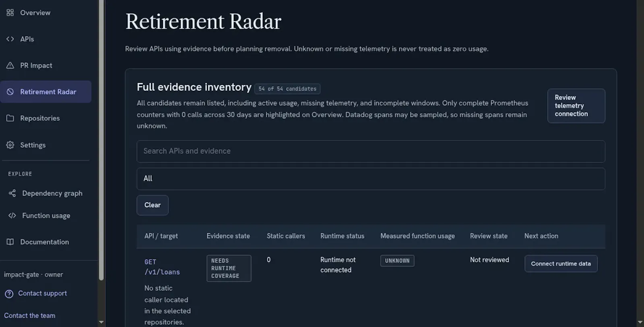Click the Overview grid icon in the sidebar
Viewport: 644px width, 327px height.
(x=10, y=13)
